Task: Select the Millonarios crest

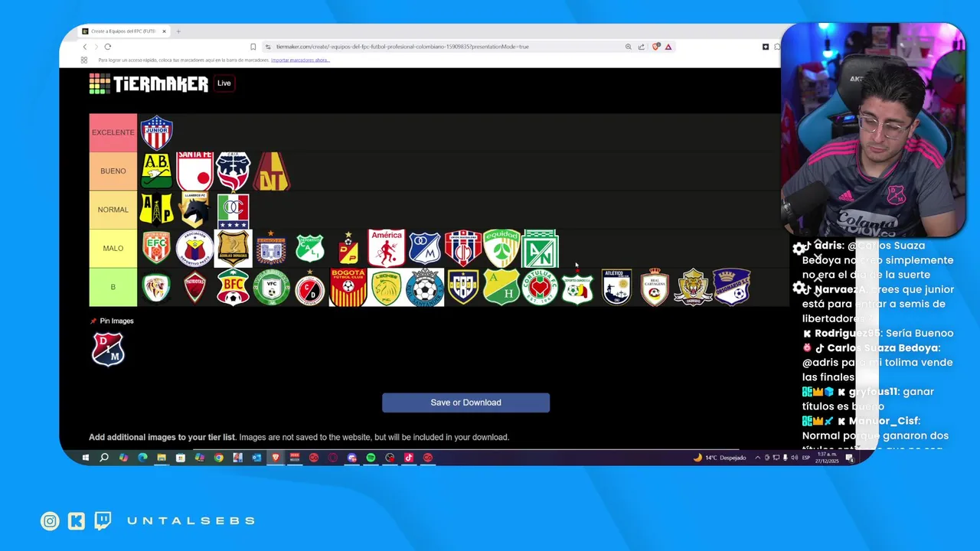Action: coord(425,248)
